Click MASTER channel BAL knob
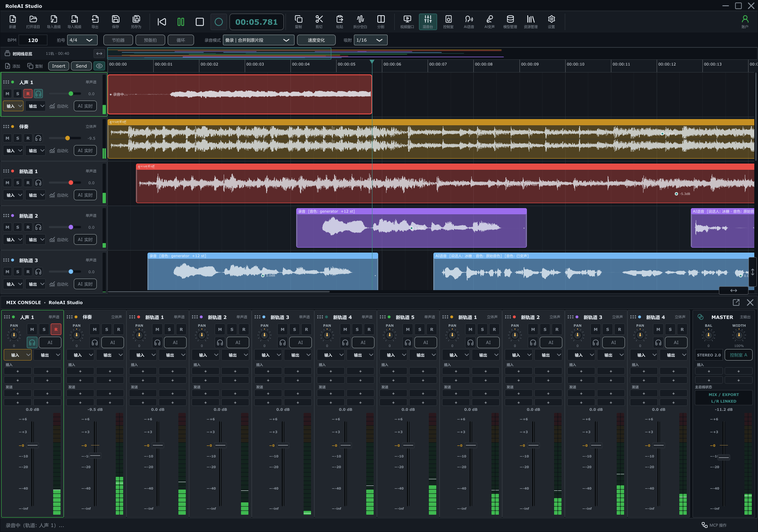Viewport: 758px width, 532px height. (x=709, y=335)
